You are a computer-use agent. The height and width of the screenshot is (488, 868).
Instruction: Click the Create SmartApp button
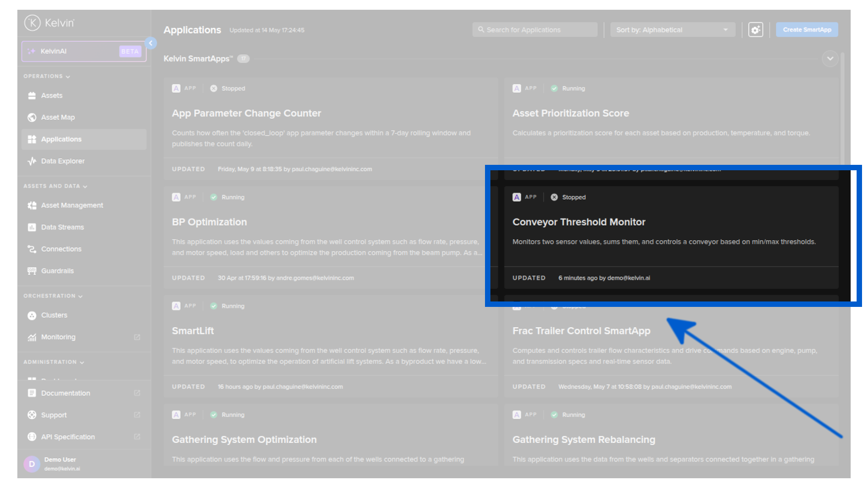(807, 30)
